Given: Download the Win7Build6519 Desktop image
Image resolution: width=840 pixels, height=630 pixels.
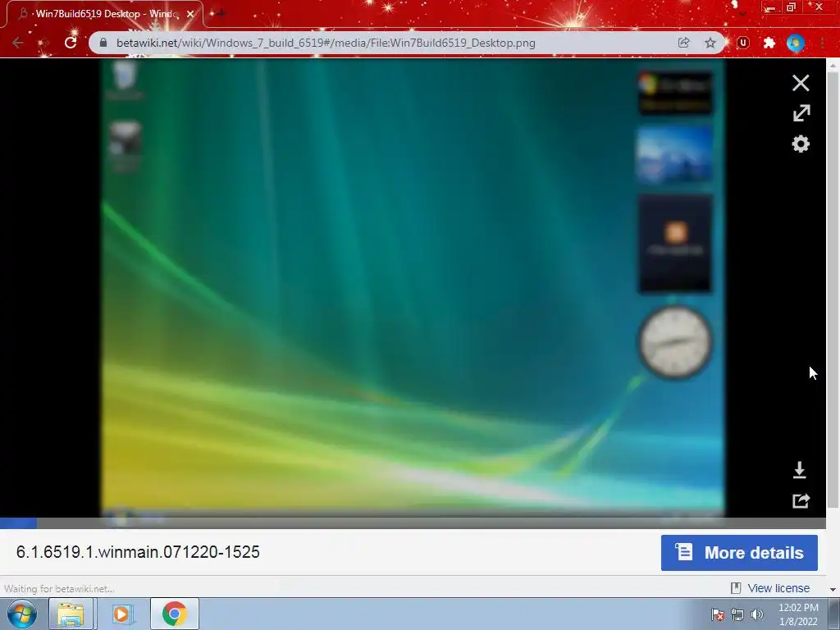Looking at the screenshot, I should [799, 470].
